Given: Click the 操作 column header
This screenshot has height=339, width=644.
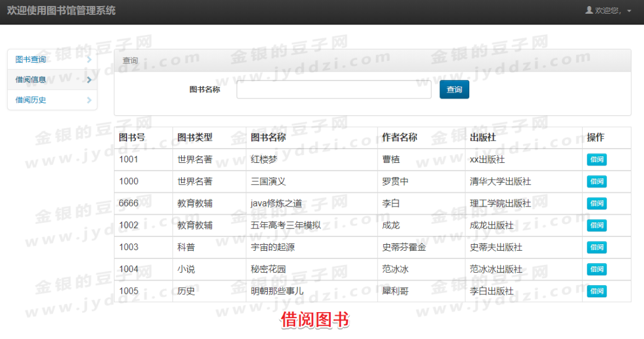Looking at the screenshot, I should coord(596,137).
